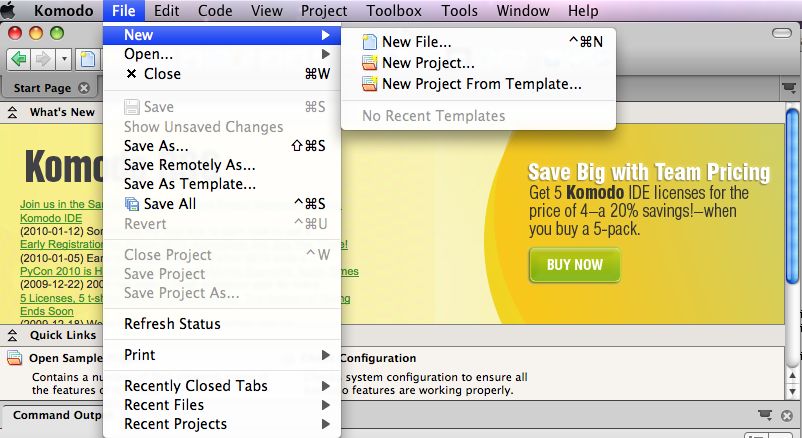Screen dimensions: 802x438
Task: Choose Save As Template from File menu
Action: click(190, 184)
